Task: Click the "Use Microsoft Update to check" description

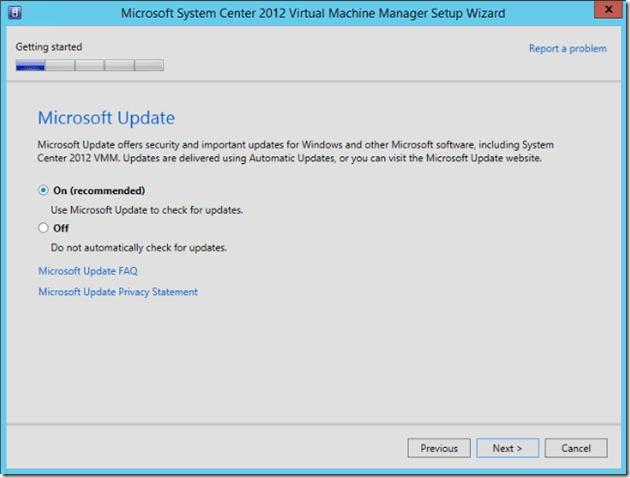Action: [x=147, y=209]
